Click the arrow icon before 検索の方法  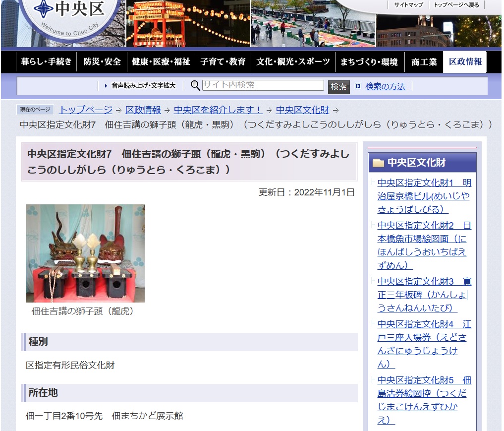tap(358, 86)
